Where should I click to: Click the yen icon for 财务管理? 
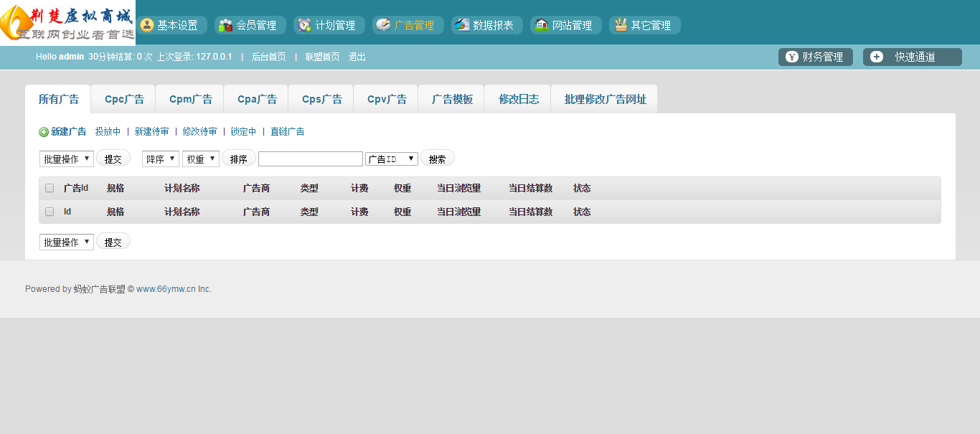792,57
